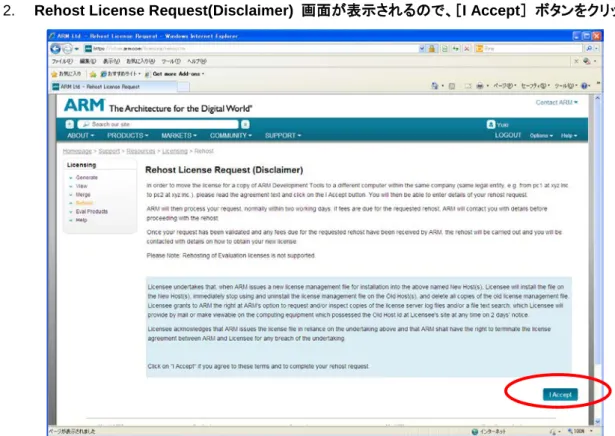The height and width of the screenshot is (436, 615).
Task: Click the LOGOUT link
Action: pyautogui.click(x=508, y=135)
